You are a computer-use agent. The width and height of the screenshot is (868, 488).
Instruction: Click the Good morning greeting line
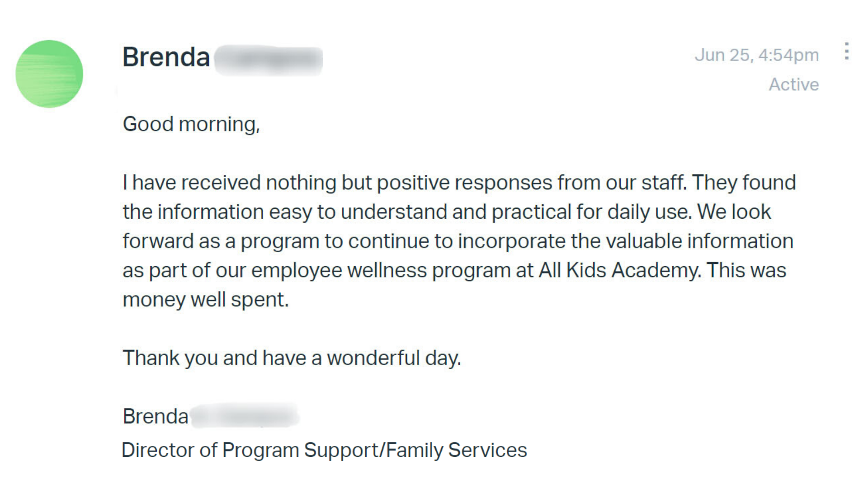191,124
